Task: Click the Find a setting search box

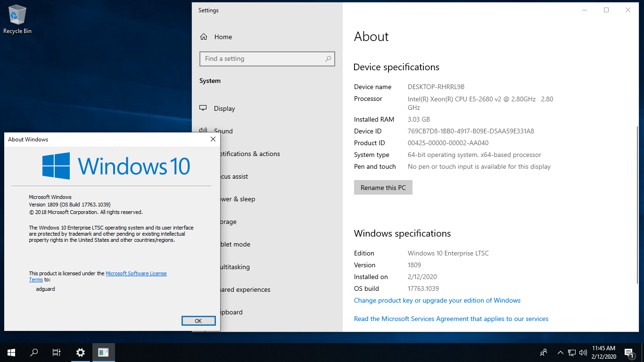Action: tap(267, 59)
